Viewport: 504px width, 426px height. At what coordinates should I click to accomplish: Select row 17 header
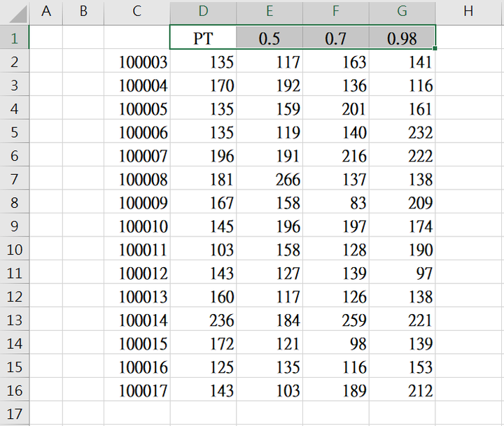pyautogui.click(x=15, y=413)
